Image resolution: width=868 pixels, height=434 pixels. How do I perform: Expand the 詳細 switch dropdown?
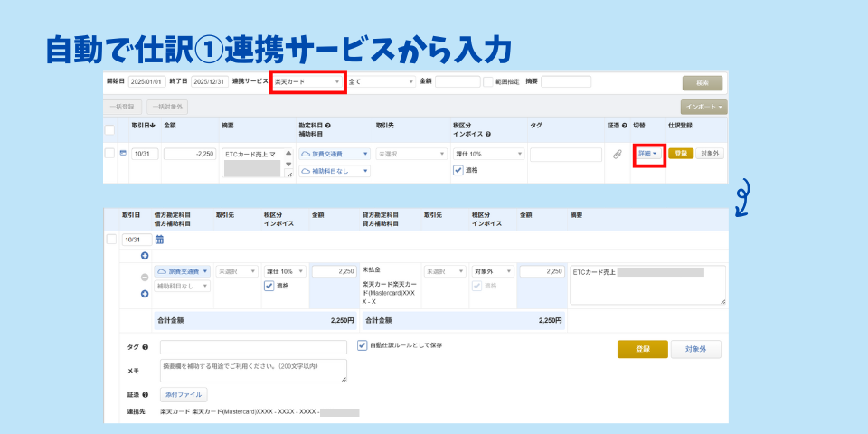click(x=647, y=154)
